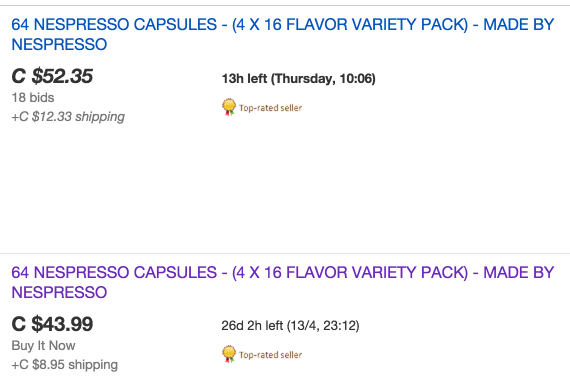Open the purple visited 64 Nespresso Capsules listing title
Viewport: 570px width, 392px height.
click(x=282, y=282)
